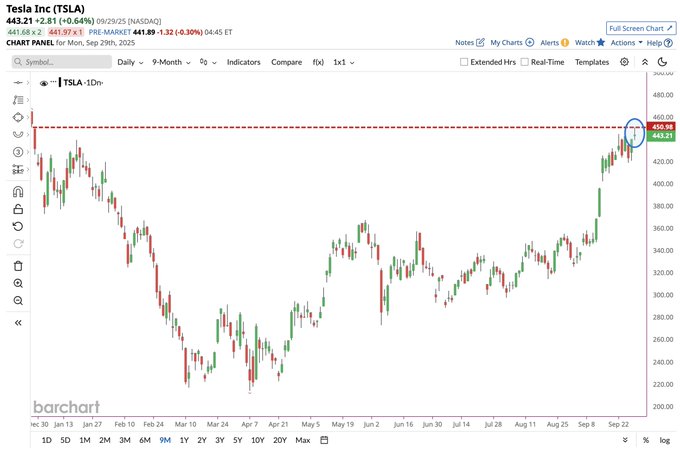This screenshot has height=451, width=680.
Task: Select the 3M time range
Action: click(125, 440)
